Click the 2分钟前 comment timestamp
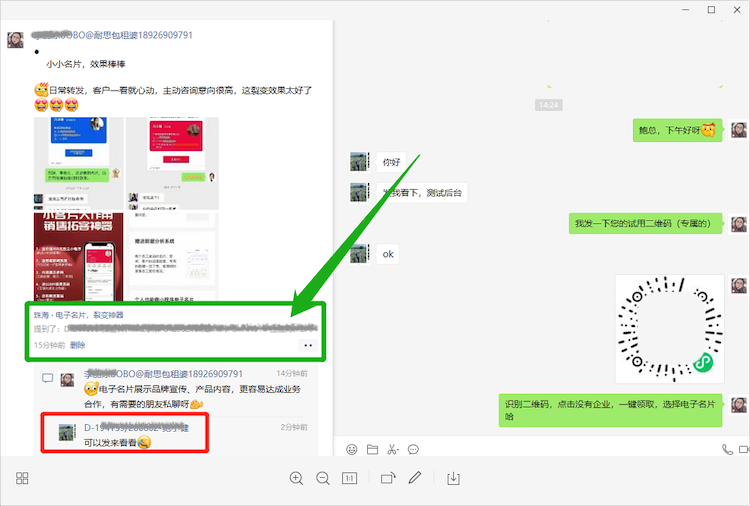The image size is (750, 506). click(x=294, y=427)
